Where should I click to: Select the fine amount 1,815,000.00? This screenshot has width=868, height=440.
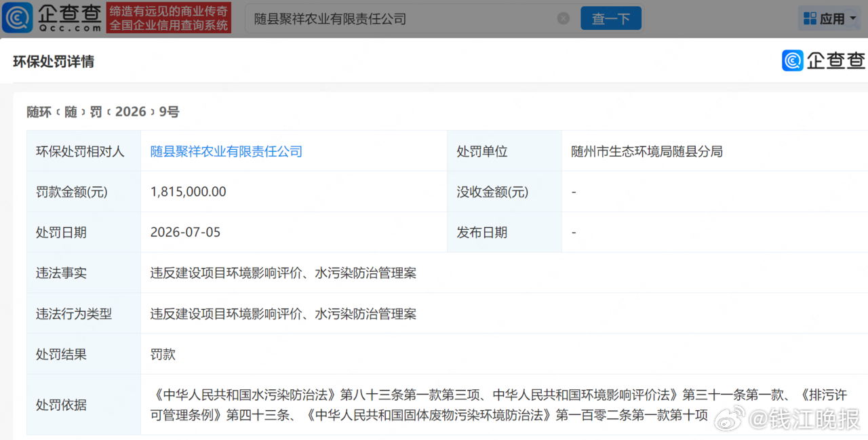click(189, 192)
